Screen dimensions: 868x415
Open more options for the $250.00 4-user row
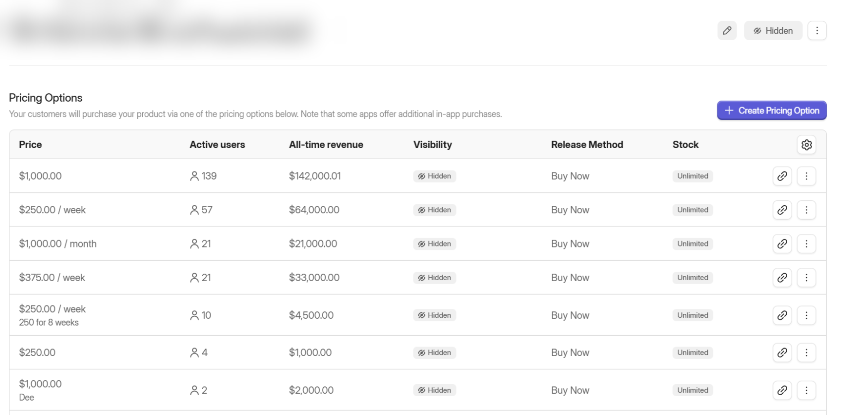click(x=807, y=353)
